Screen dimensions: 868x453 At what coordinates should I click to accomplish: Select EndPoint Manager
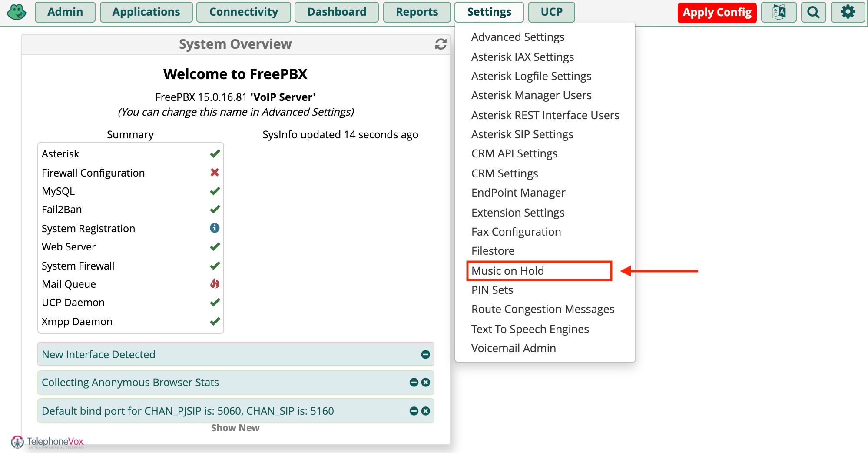[x=518, y=193]
